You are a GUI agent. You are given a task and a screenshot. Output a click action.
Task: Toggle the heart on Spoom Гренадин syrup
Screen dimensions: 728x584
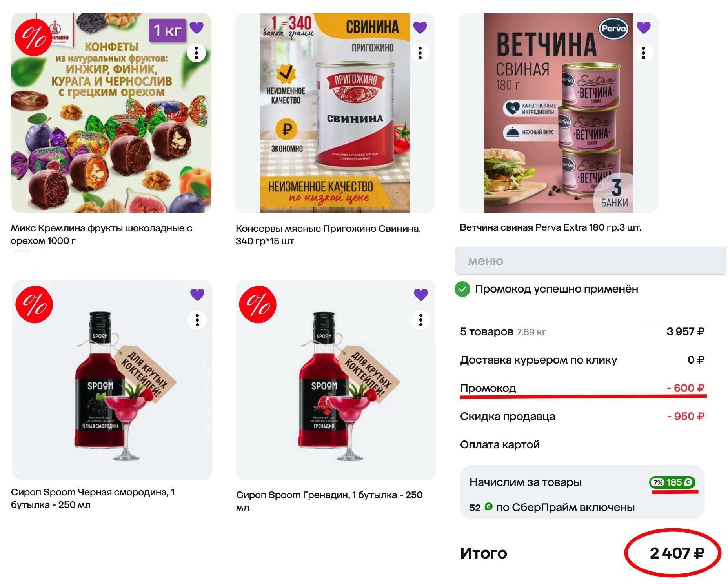point(421,294)
